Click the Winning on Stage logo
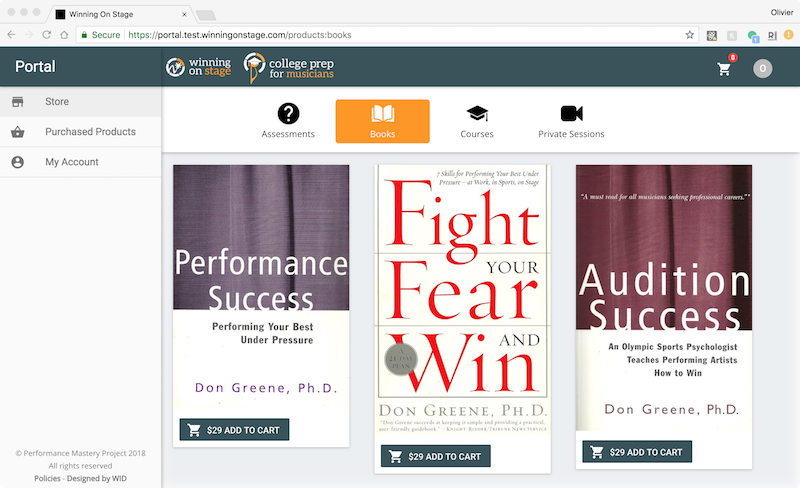 coord(198,67)
